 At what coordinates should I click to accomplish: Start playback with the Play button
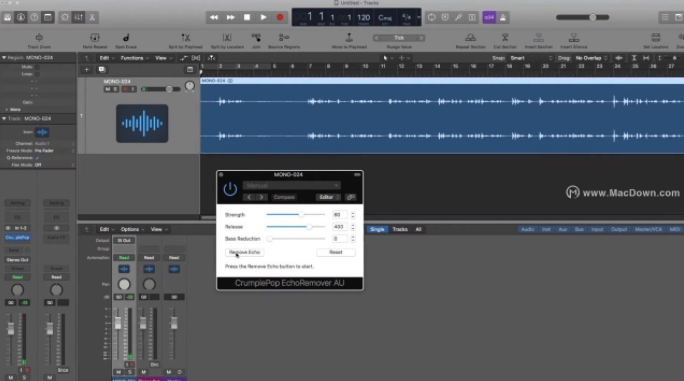point(263,17)
